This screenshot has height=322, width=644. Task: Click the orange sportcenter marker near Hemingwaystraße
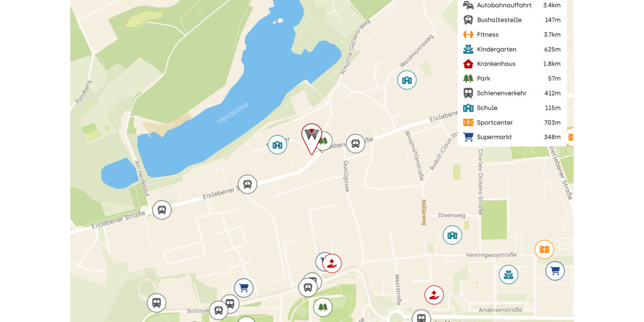pyautogui.click(x=544, y=250)
